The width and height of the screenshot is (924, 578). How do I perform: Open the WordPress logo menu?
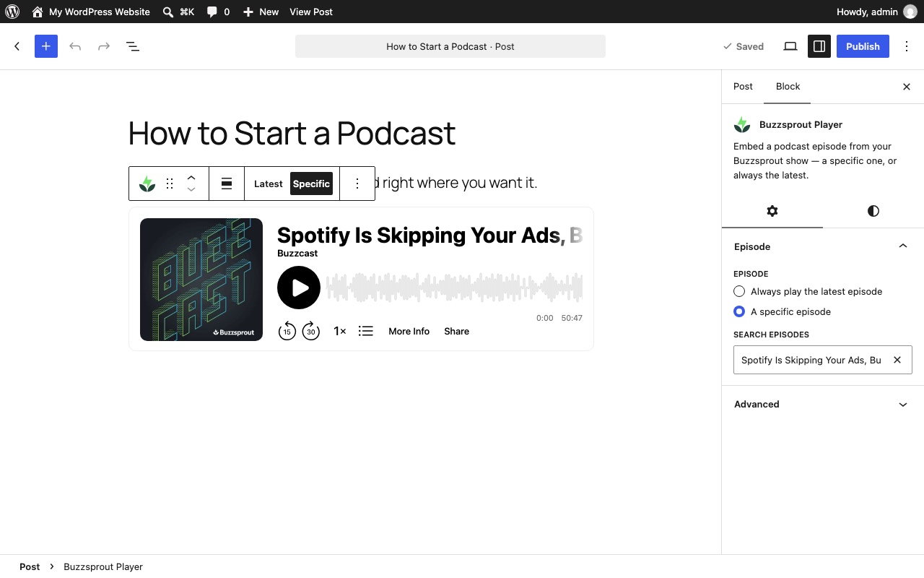click(x=12, y=12)
